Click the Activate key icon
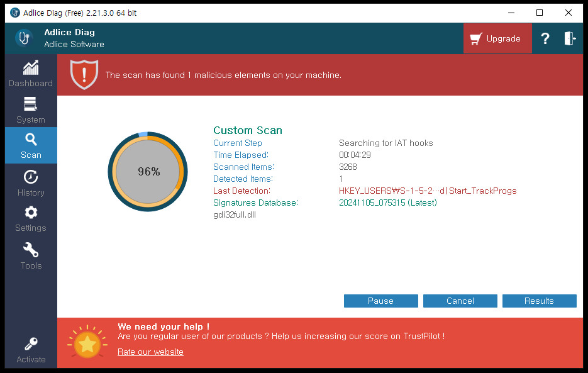The width and height of the screenshot is (588, 373). [31, 343]
